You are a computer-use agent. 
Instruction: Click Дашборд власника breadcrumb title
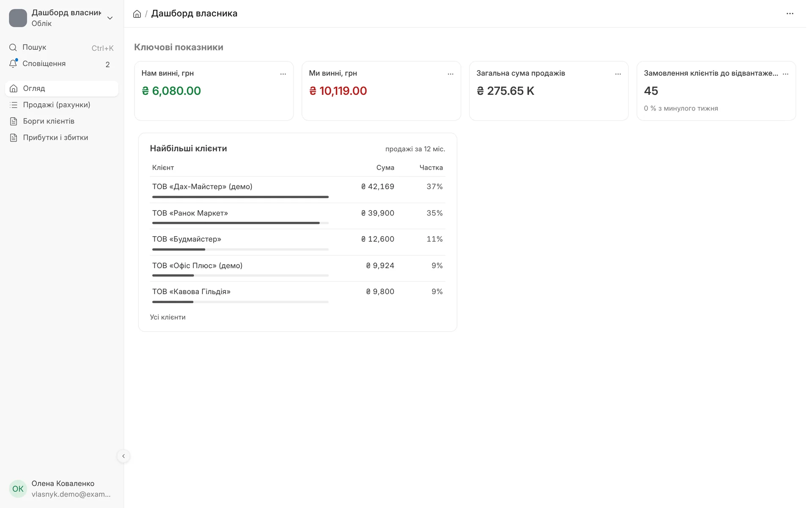pos(194,14)
